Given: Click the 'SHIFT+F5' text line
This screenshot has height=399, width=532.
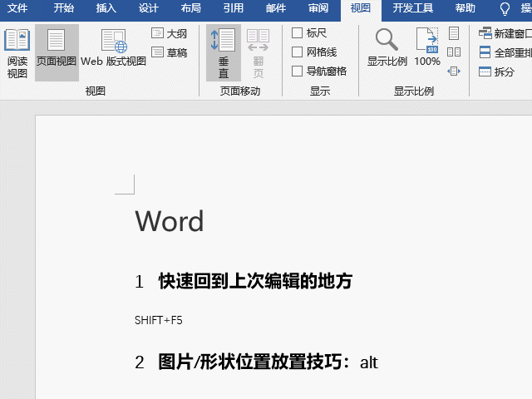Looking at the screenshot, I should (159, 320).
